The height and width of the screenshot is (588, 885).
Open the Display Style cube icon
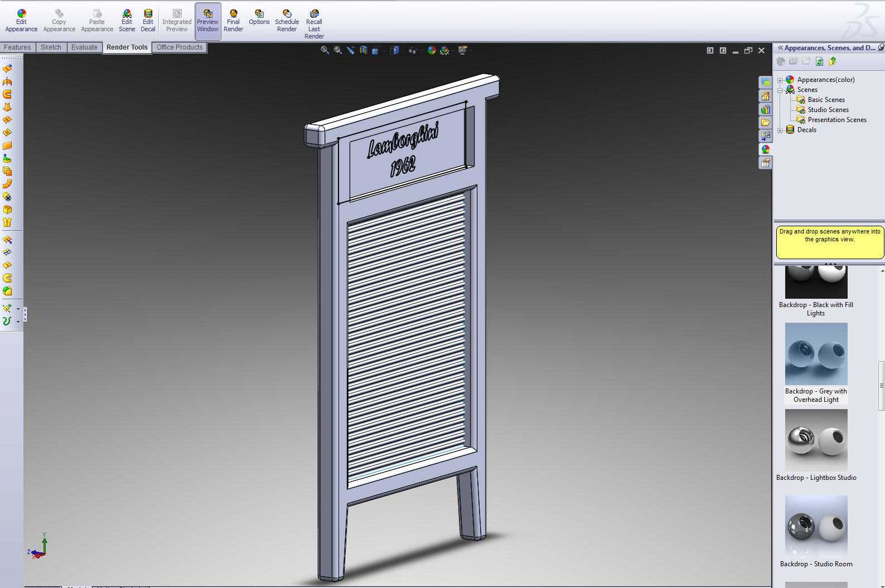coord(395,50)
